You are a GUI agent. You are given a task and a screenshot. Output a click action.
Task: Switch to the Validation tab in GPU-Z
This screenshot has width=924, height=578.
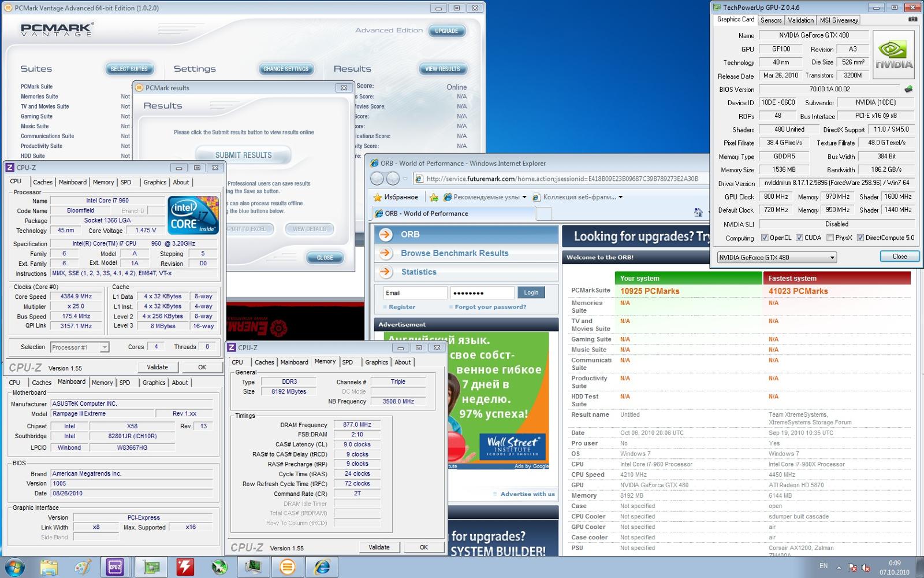[801, 20]
